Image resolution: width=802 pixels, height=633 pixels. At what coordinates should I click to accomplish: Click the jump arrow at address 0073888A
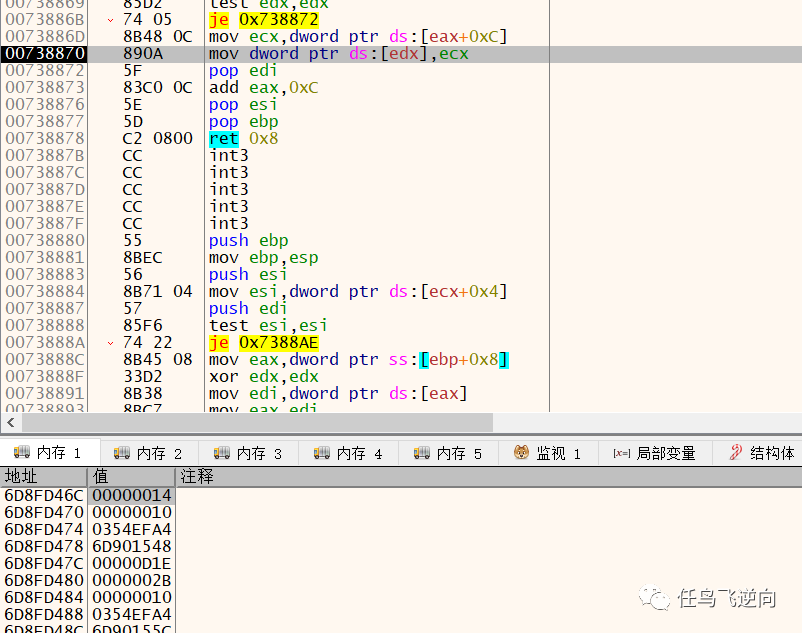pyautogui.click(x=110, y=344)
